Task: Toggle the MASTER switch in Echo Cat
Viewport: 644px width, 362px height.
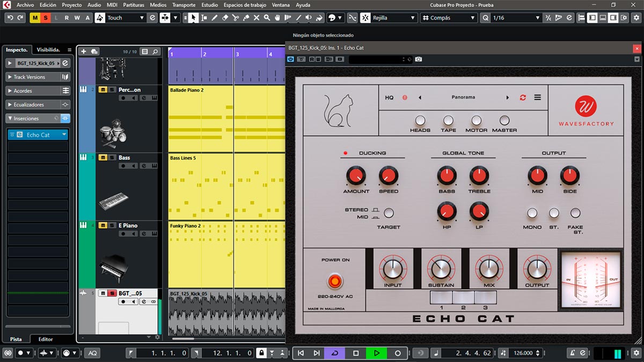Action: click(x=504, y=121)
